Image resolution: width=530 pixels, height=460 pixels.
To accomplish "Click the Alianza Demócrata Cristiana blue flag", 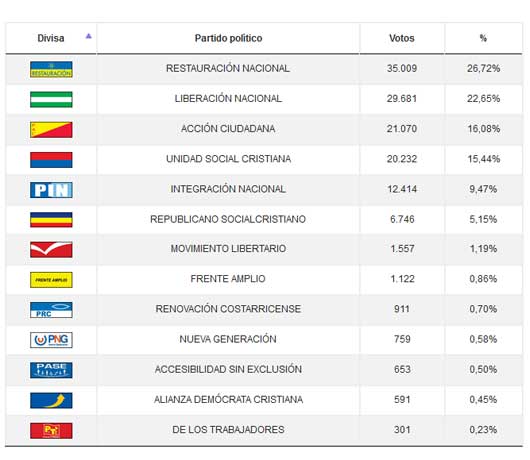I will 51,400.
